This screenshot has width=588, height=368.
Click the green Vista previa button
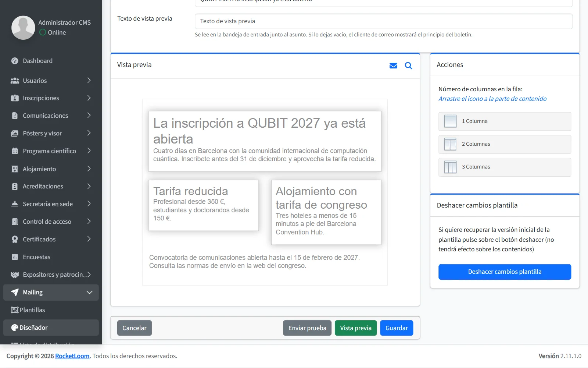pos(356,328)
